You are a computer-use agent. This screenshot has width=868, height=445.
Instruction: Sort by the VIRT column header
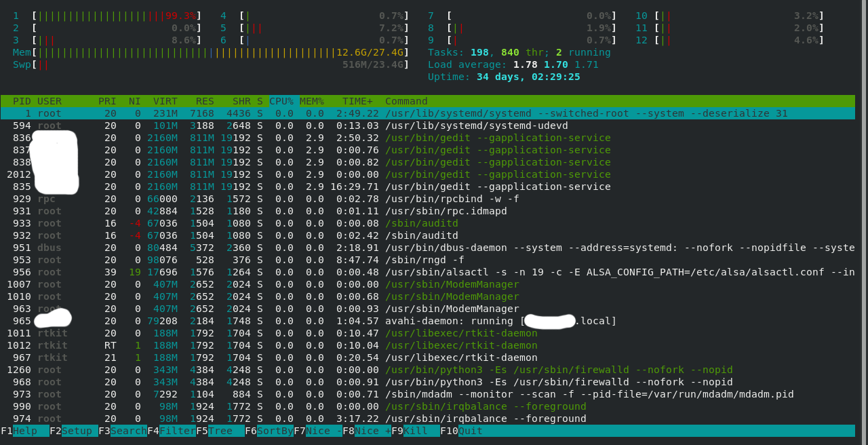click(165, 101)
